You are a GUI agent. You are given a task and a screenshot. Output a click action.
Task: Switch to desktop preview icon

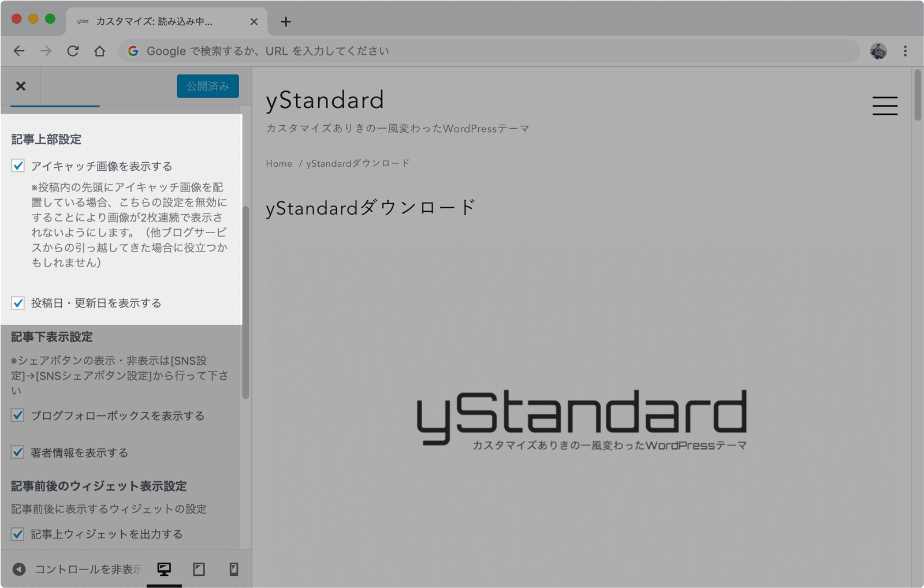point(164,569)
